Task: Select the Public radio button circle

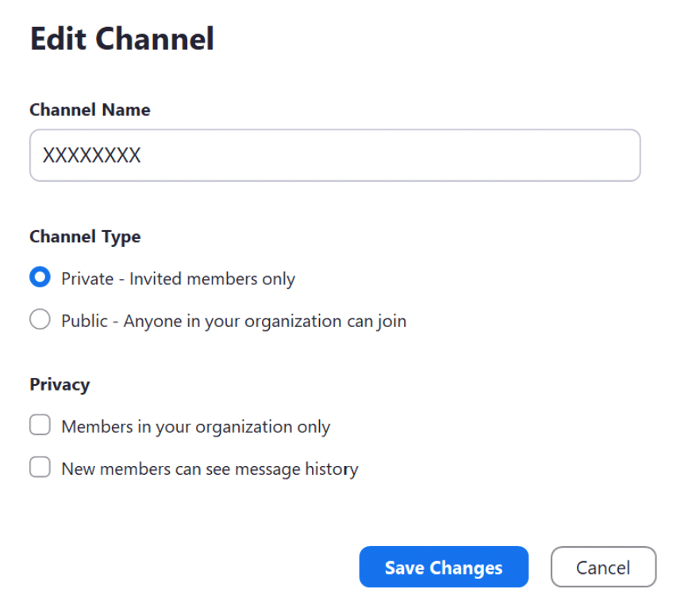Action: tap(40, 320)
